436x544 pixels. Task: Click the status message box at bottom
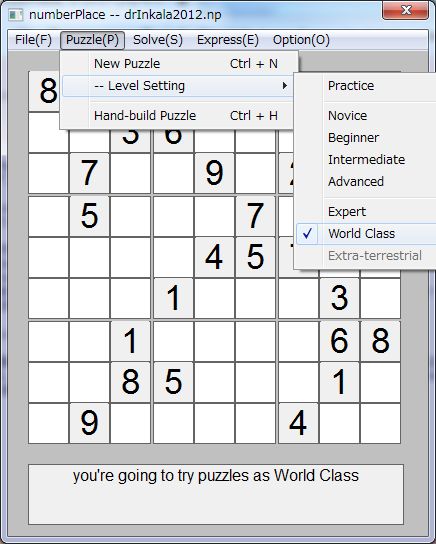(x=216, y=494)
